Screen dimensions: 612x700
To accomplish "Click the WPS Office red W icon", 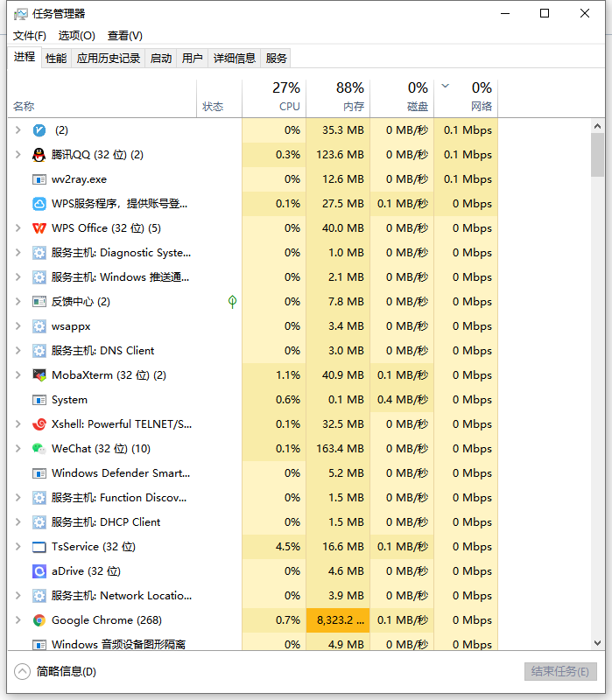I will click(x=39, y=228).
